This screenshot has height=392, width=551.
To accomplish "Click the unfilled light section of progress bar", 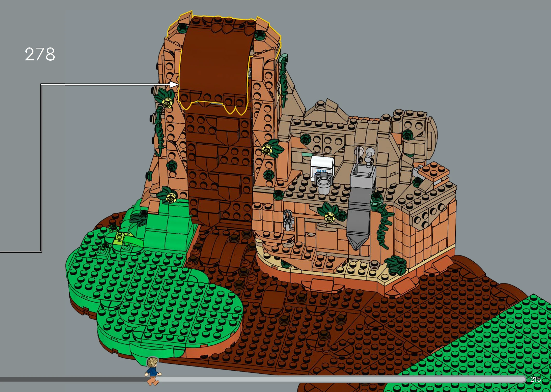I will [x=337, y=379].
